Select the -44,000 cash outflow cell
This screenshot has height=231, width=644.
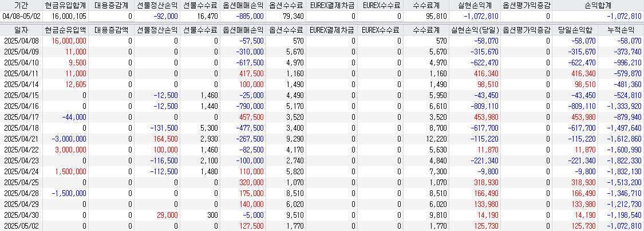click(65, 117)
